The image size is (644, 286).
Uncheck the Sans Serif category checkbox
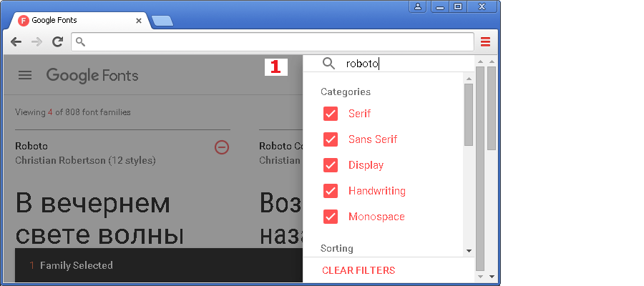[x=331, y=139]
